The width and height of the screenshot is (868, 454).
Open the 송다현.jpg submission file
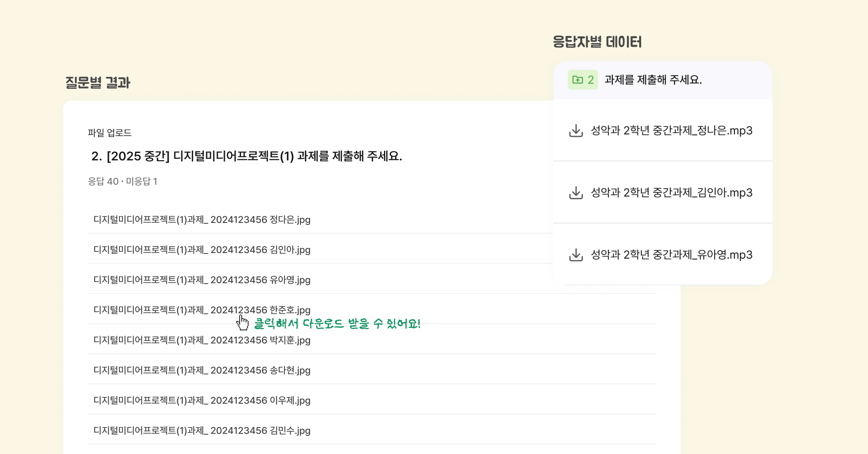(202, 370)
